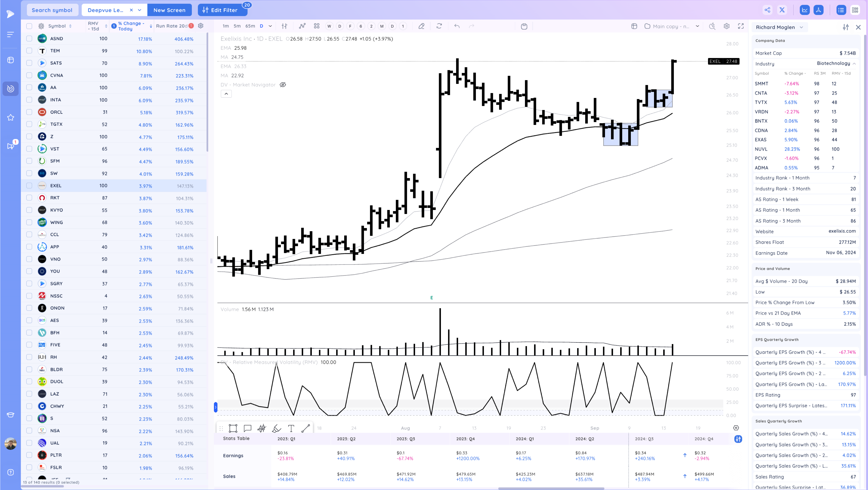868x490 pixels.
Task: Click the X (Twitter) post icon
Action: [x=782, y=10]
